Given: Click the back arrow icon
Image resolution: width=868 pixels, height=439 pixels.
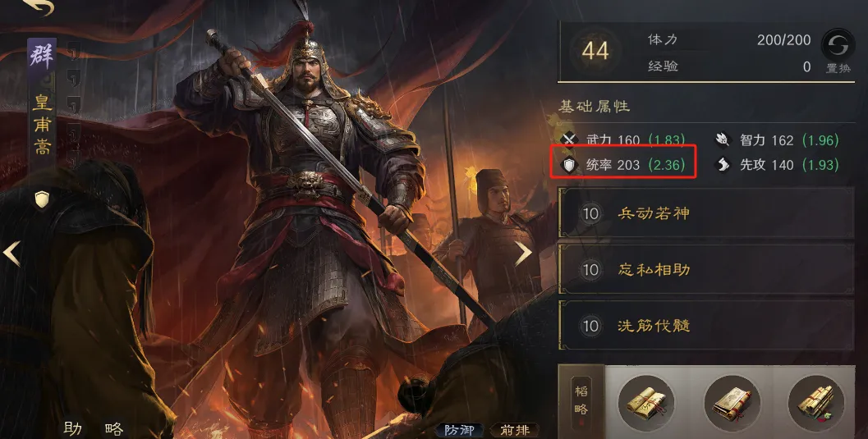Looking at the screenshot, I should [x=39, y=7].
